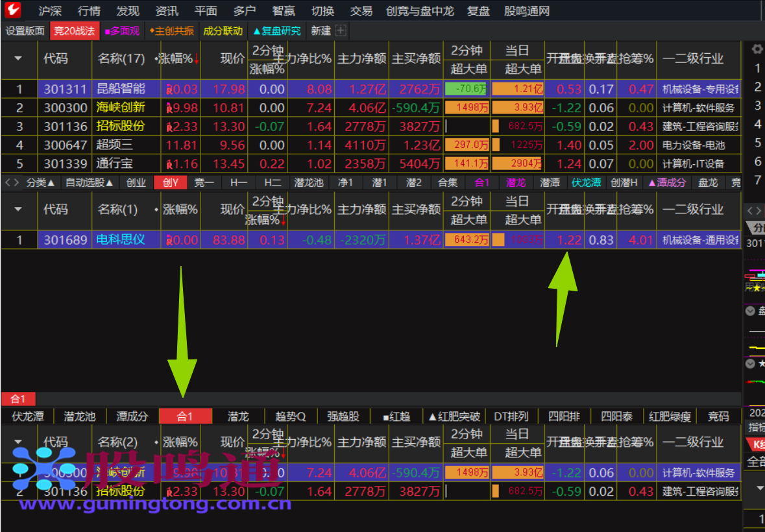Click the left arrow before the 分类 tab
765x532 pixels.
[6, 182]
